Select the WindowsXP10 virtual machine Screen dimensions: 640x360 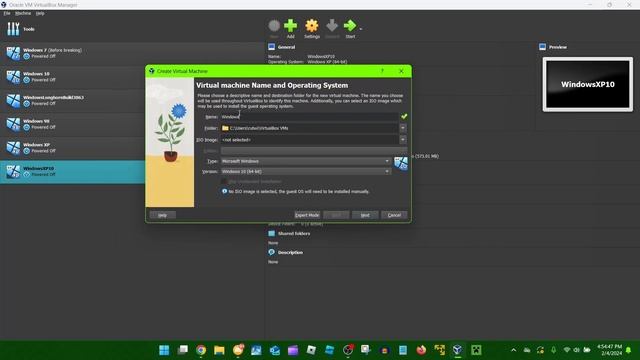tap(72, 171)
